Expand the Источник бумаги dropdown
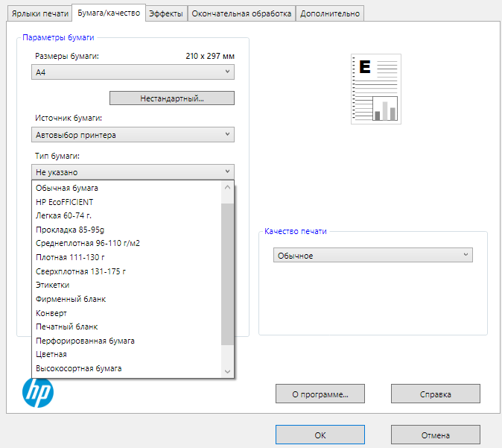The width and height of the screenshot is (502, 448). point(134,135)
